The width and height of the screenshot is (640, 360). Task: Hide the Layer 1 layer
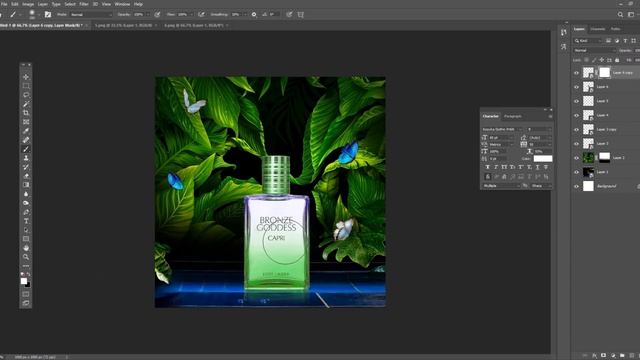576,172
